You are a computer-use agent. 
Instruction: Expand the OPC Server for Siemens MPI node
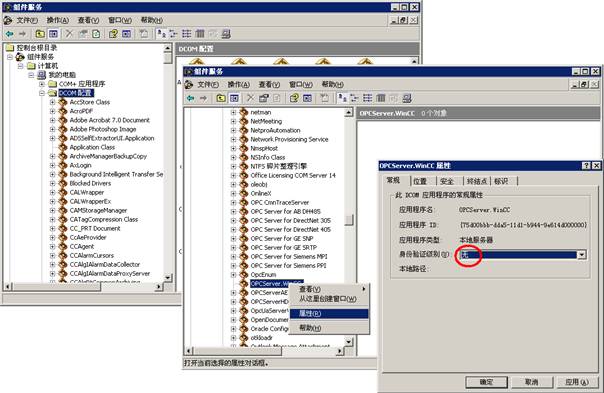[x=233, y=257]
